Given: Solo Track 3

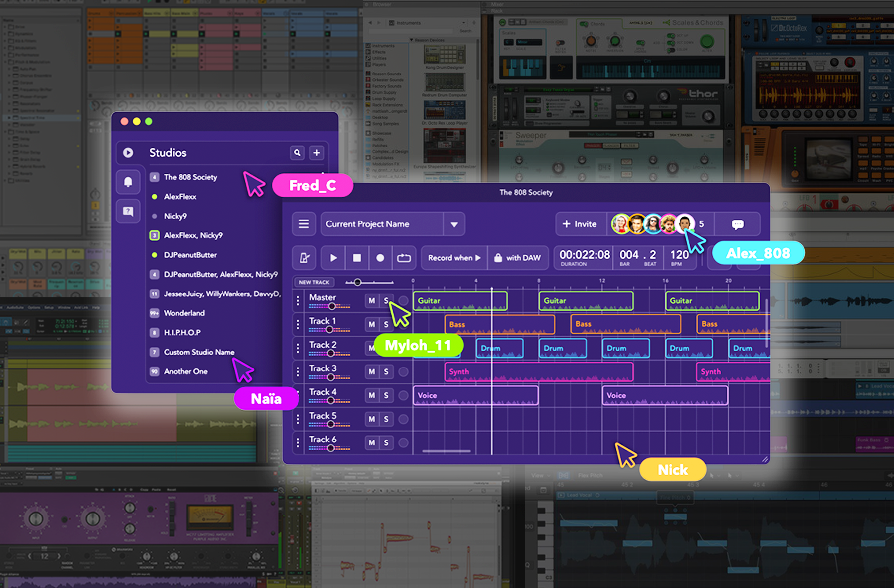Looking at the screenshot, I should (386, 372).
